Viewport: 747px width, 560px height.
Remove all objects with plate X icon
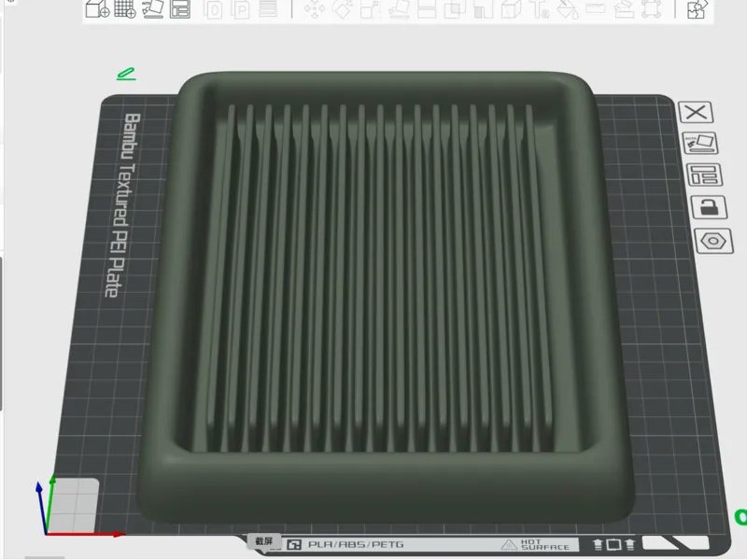696,113
